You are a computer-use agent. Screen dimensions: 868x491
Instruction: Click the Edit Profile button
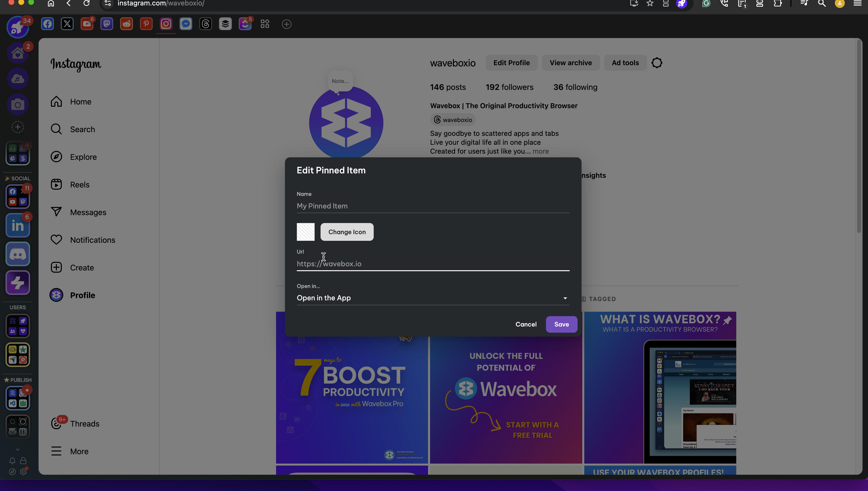coord(511,63)
